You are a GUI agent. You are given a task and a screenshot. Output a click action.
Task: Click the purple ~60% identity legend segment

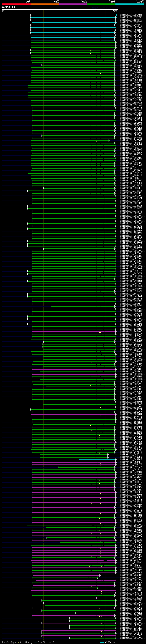pos(73,4)
